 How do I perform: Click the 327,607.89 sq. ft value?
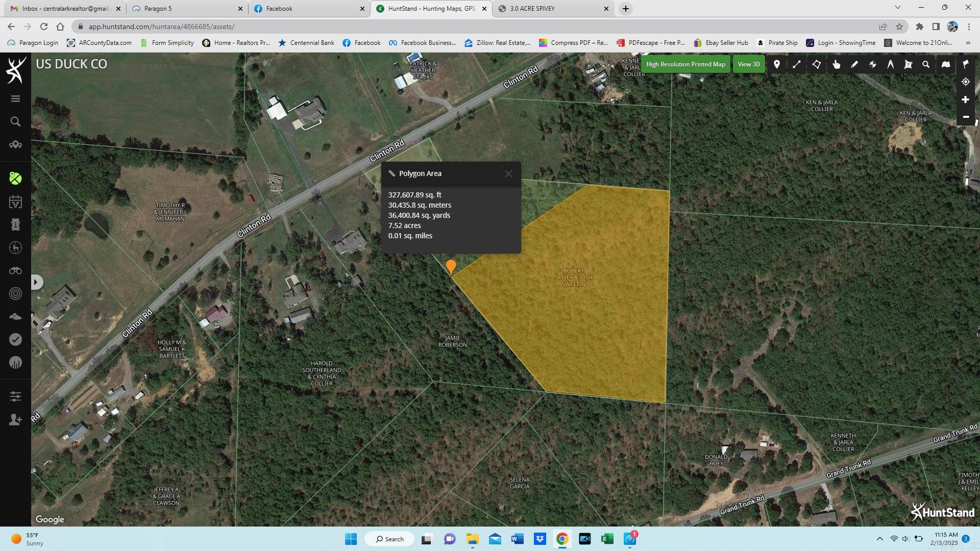414,195
